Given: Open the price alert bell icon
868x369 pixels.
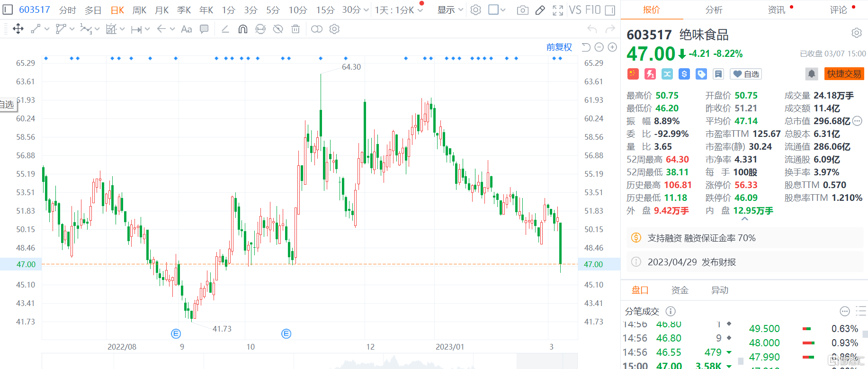Looking at the screenshot, I should 812,74.
